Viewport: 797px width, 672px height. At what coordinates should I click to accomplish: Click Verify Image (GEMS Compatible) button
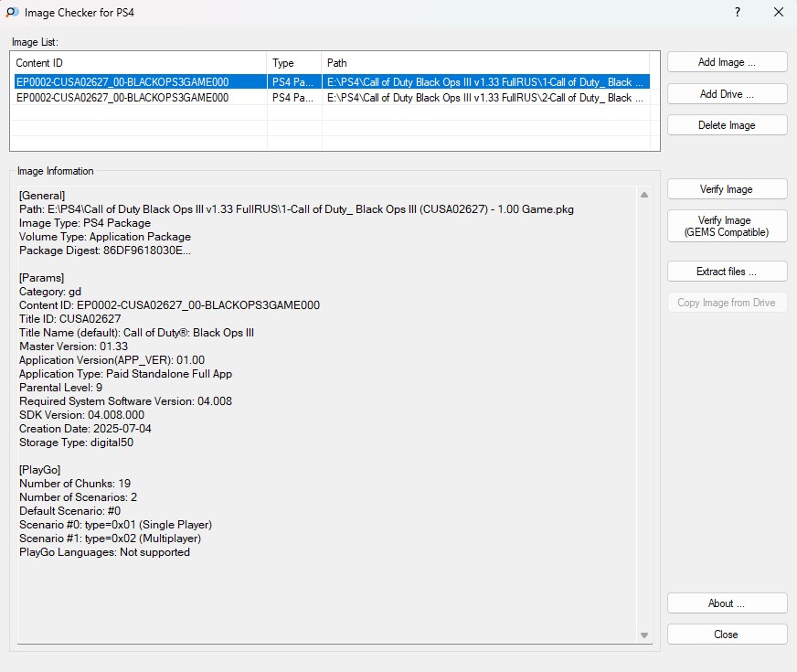pyautogui.click(x=727, y=226)
